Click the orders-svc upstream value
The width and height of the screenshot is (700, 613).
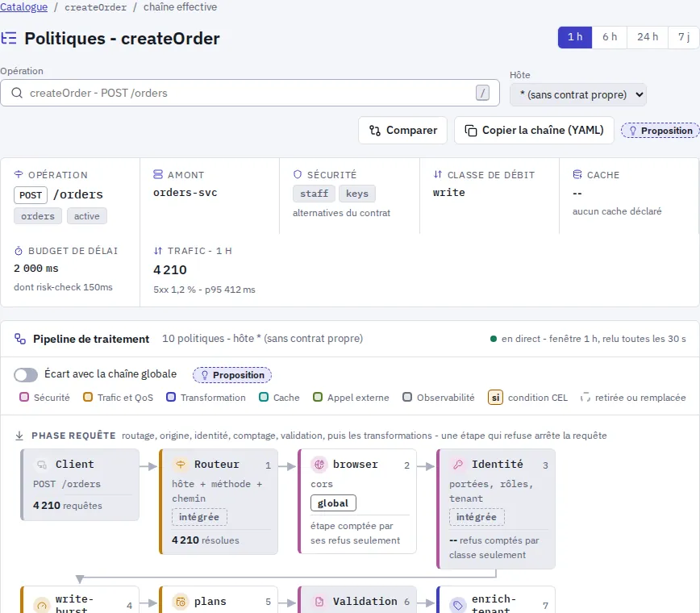(x=185, y=193)
